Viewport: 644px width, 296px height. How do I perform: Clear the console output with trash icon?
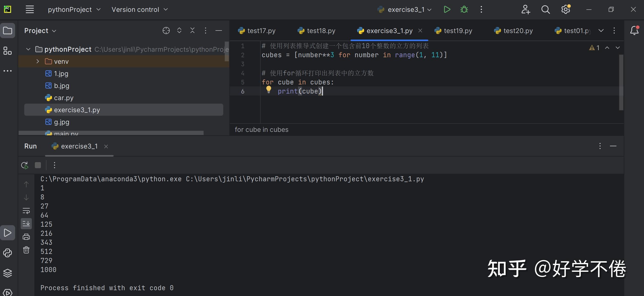27,250
